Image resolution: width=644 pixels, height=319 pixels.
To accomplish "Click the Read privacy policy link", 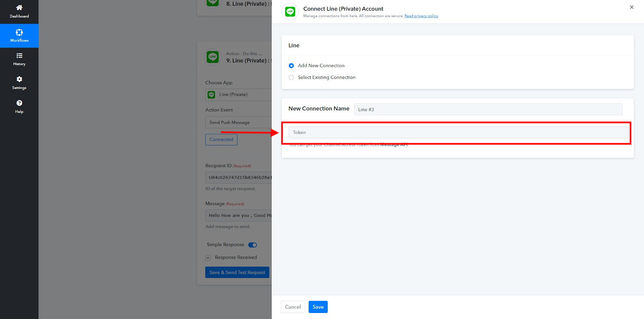I will coord(421,16).
